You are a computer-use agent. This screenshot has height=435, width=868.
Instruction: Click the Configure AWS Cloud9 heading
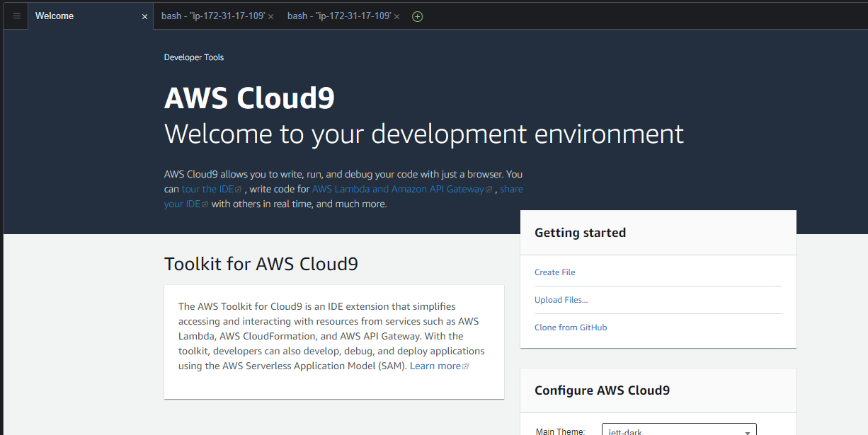click(603, 390)
